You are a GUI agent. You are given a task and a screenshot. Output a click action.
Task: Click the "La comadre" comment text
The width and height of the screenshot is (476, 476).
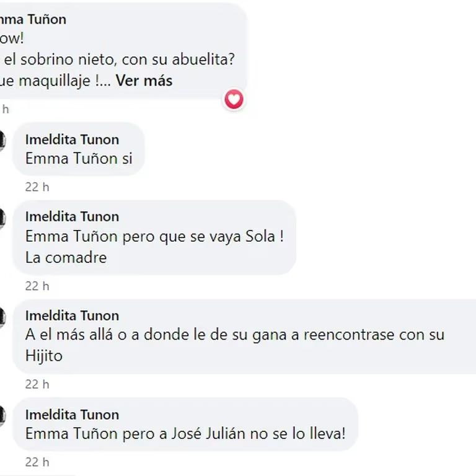tap(66, 257)
